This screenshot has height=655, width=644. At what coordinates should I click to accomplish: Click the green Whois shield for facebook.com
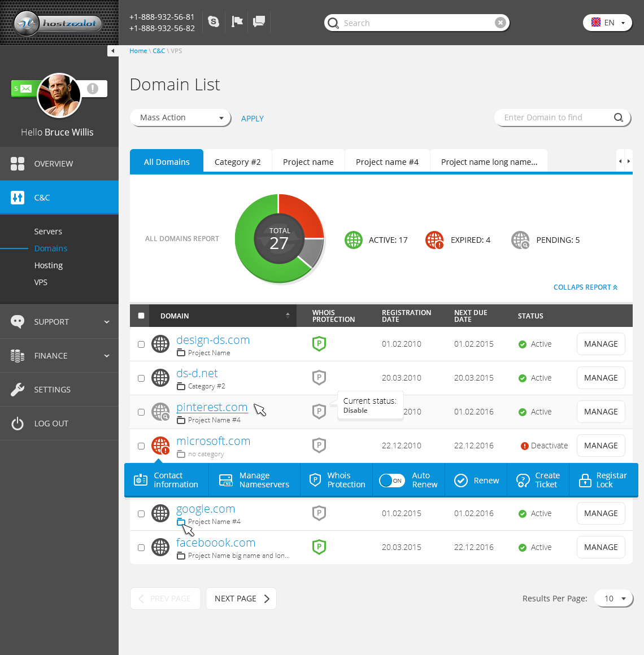click(319, 547)
